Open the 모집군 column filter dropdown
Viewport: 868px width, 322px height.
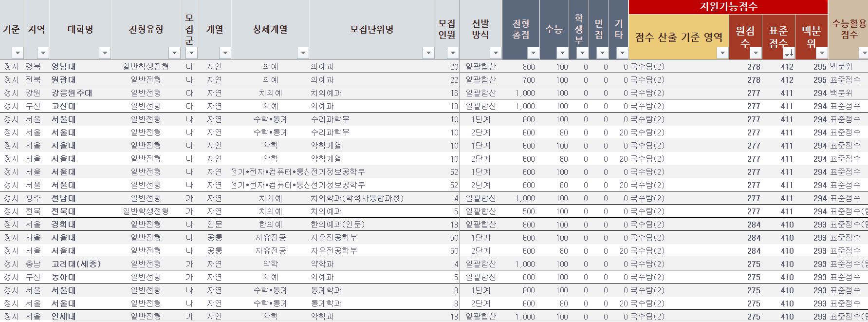coord(192,53)
